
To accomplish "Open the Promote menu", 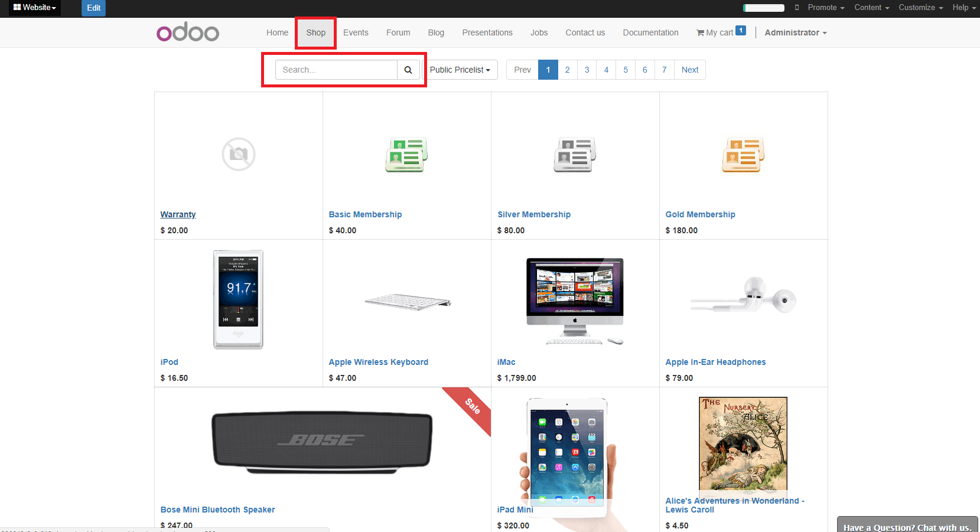I will (826, 8).
